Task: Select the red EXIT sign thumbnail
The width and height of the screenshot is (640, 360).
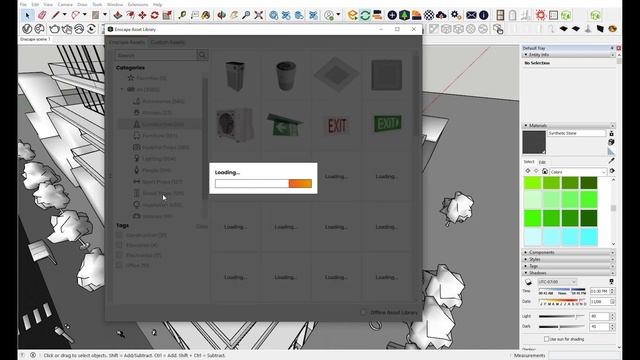Action: (336, 126)
